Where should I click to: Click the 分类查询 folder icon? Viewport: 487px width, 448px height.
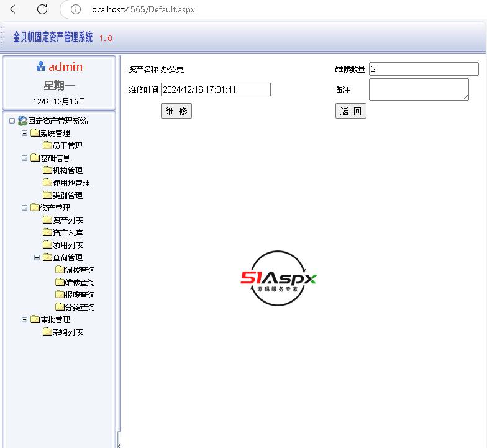pyautogui.click(x=60, y=307)
